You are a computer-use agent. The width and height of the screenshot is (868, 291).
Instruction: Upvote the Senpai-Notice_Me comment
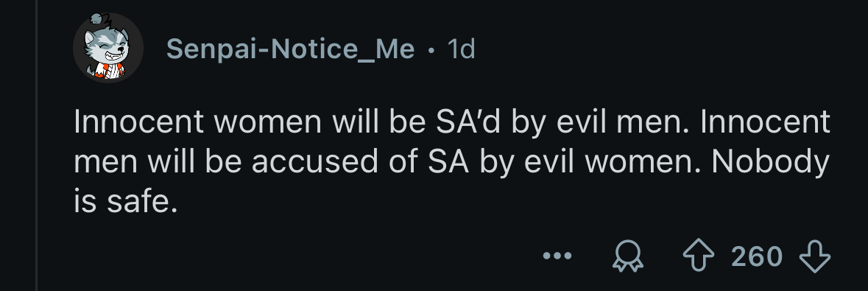[x=699, y=257]
